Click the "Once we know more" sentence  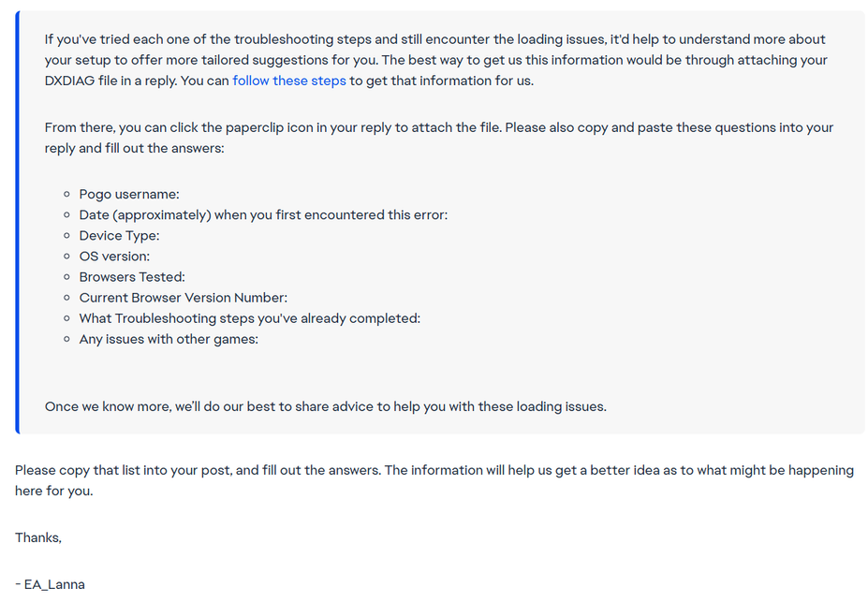tap(325, 406)
